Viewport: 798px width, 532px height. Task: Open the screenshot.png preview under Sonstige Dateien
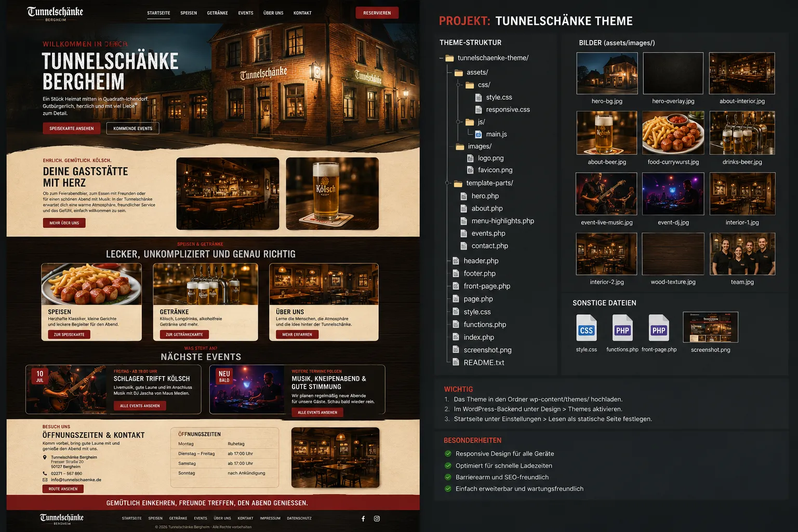711,327
